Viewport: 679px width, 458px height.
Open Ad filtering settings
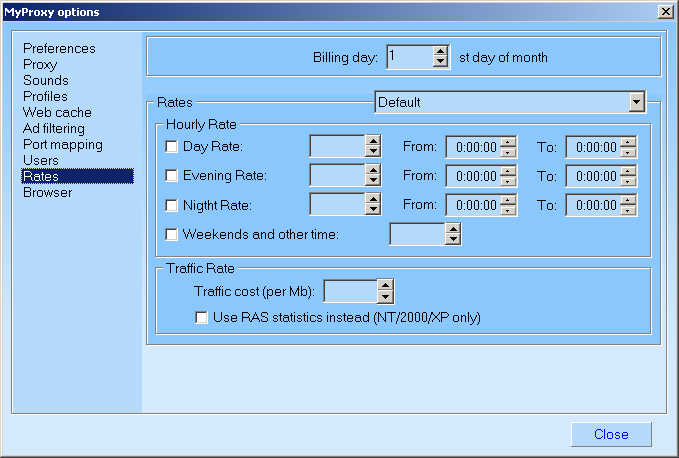(54, 129)
